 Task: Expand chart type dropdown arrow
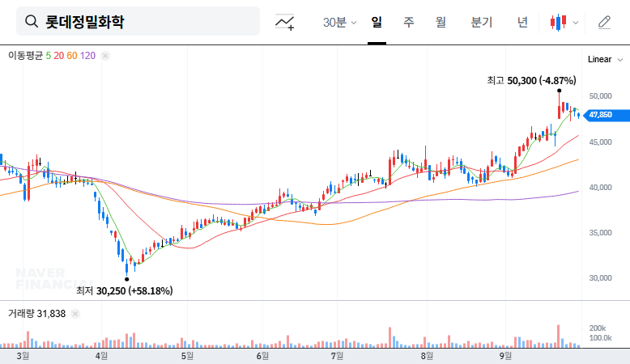[x=576, y=23]
